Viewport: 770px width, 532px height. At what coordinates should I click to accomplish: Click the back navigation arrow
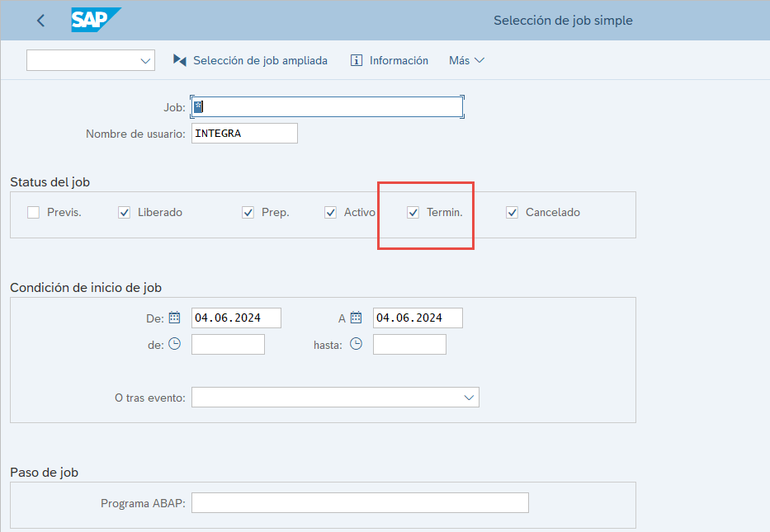pos(40,20)
